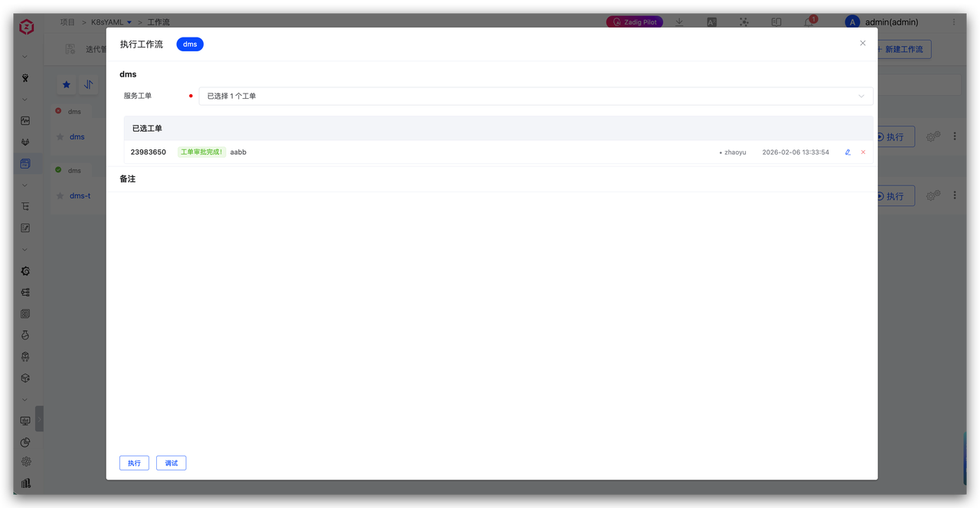Click the blue edit pencil icon for order 23983650

848,152
